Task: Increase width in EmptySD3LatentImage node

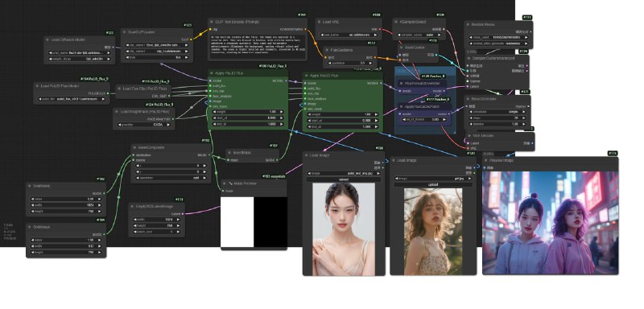Action: pos(177,220)
